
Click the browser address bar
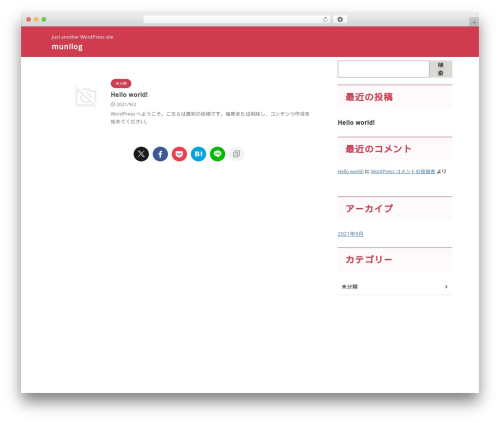click(236, 19)
